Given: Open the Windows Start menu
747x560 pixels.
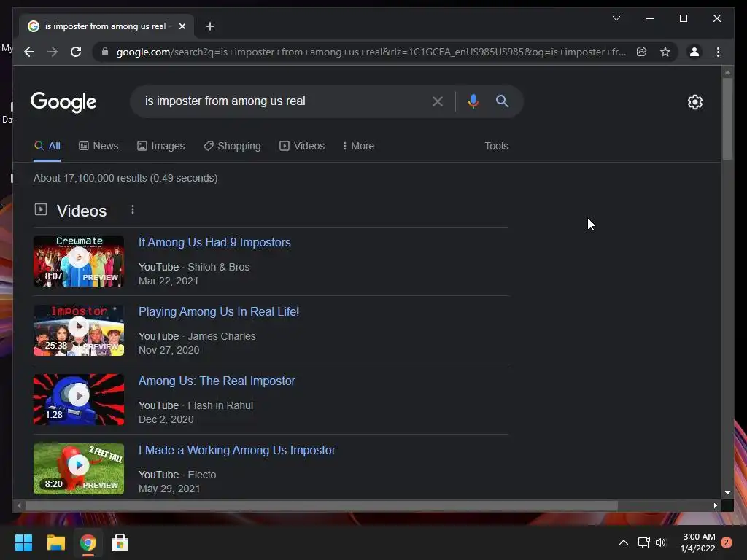Looking at the screenshot, I should coord(23,542).
